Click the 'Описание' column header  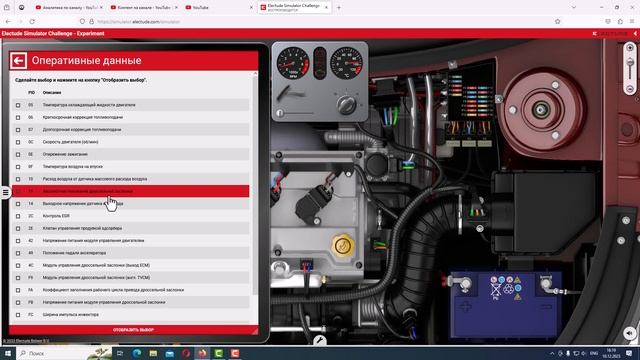click(52, 93)
